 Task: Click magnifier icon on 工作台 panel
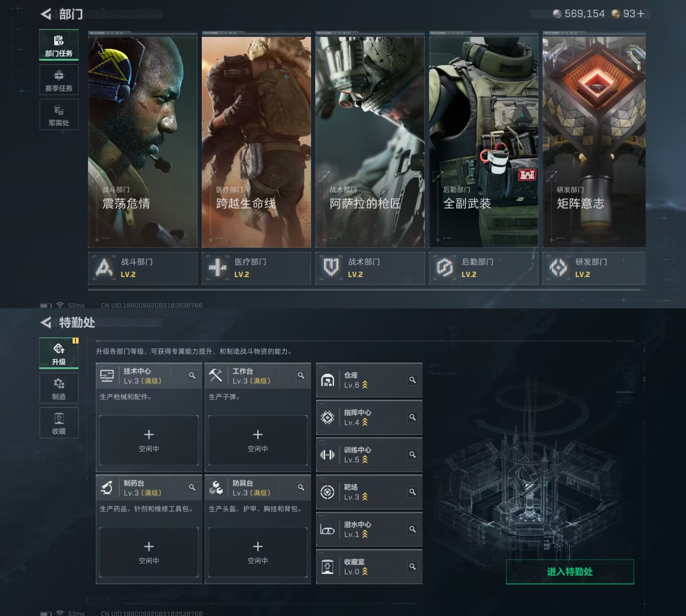tap(301, 375)
